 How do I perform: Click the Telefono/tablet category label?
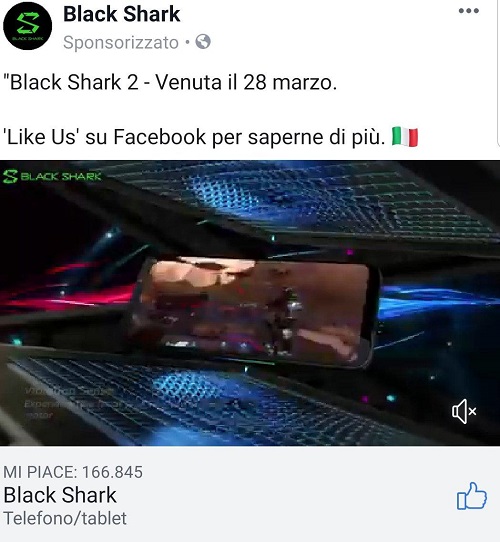point(65,518)
